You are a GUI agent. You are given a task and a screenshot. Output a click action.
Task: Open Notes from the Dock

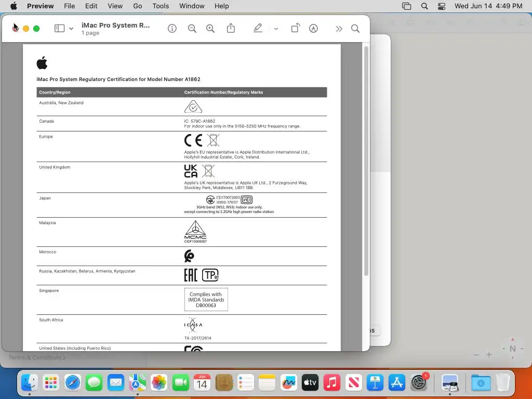pyautogui.click(x=267, y=383)
